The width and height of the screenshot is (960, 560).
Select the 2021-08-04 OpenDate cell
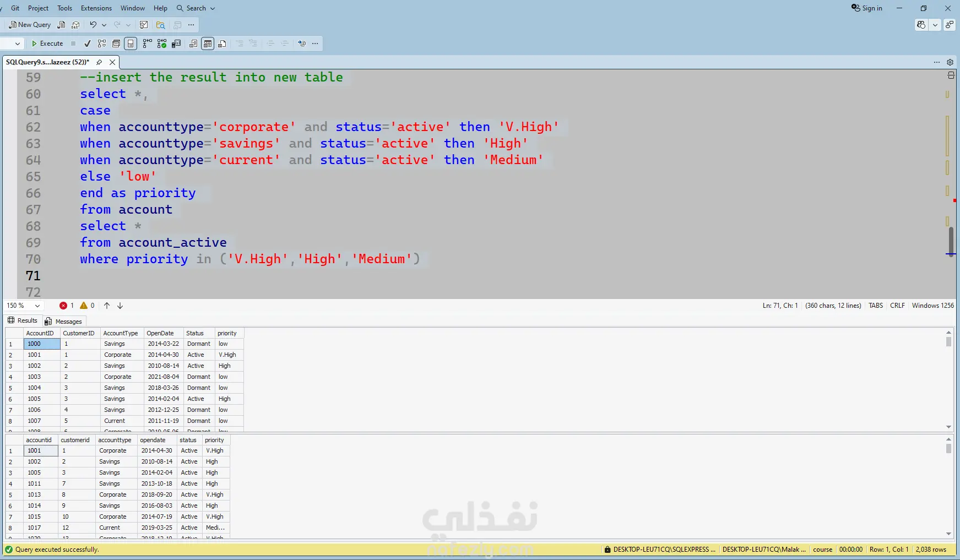click(164, 377)
